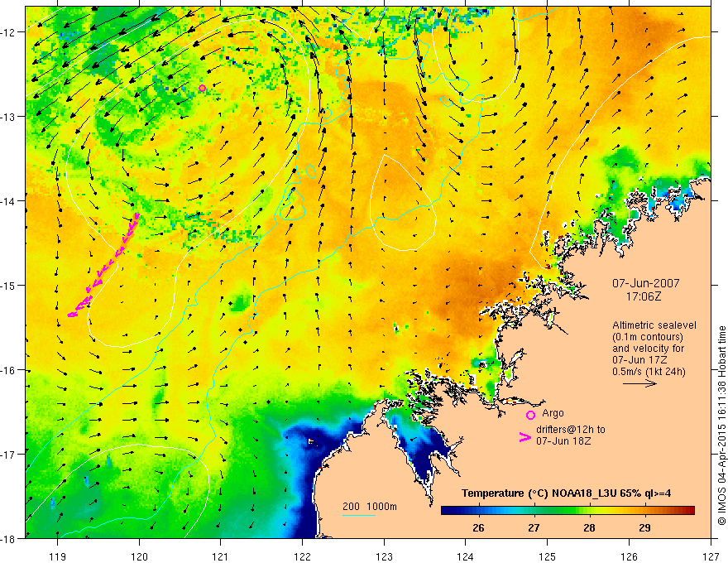Click the magenta drifter arrowhead legend symbol

(x=525, y=438)
